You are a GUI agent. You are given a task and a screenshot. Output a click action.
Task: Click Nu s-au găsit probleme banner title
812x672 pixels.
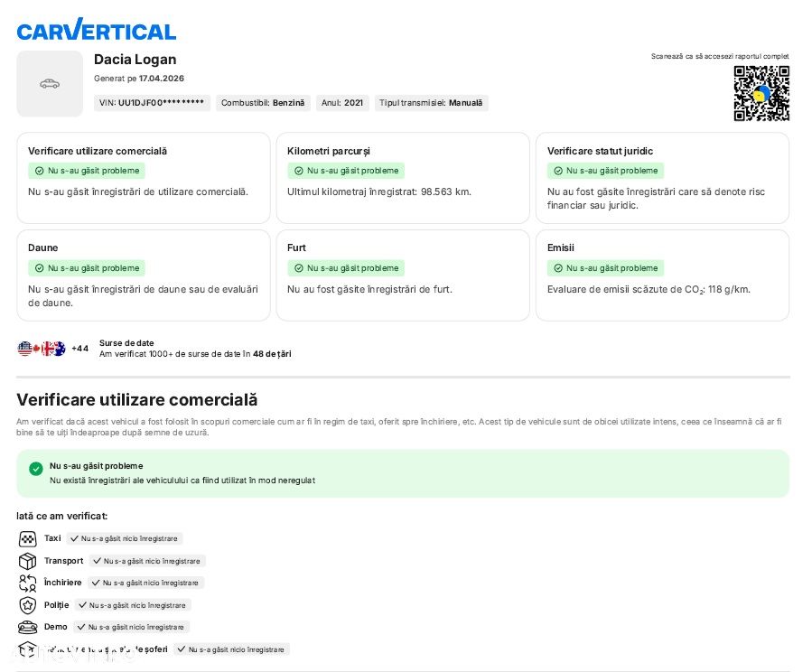click(x=97, y=466)
